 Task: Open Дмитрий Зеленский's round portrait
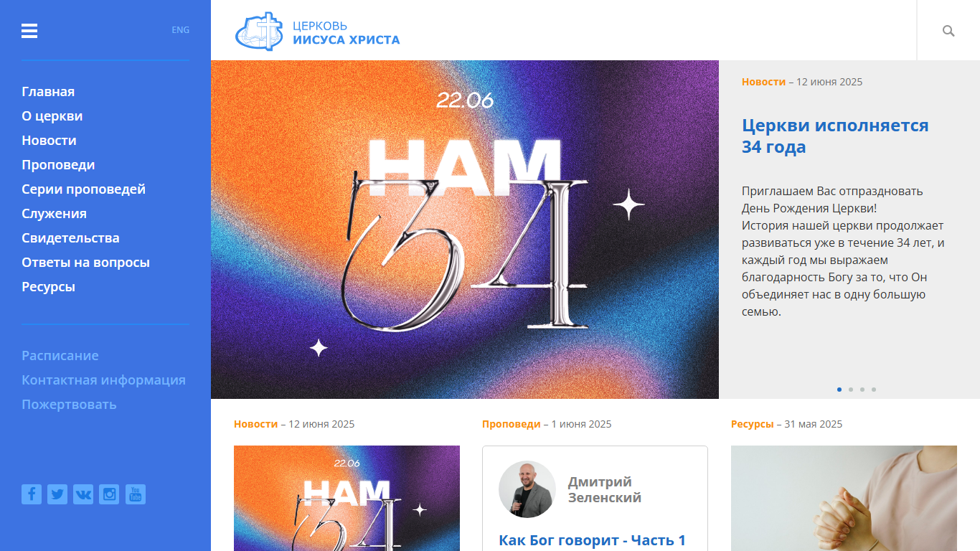point(527,489)
